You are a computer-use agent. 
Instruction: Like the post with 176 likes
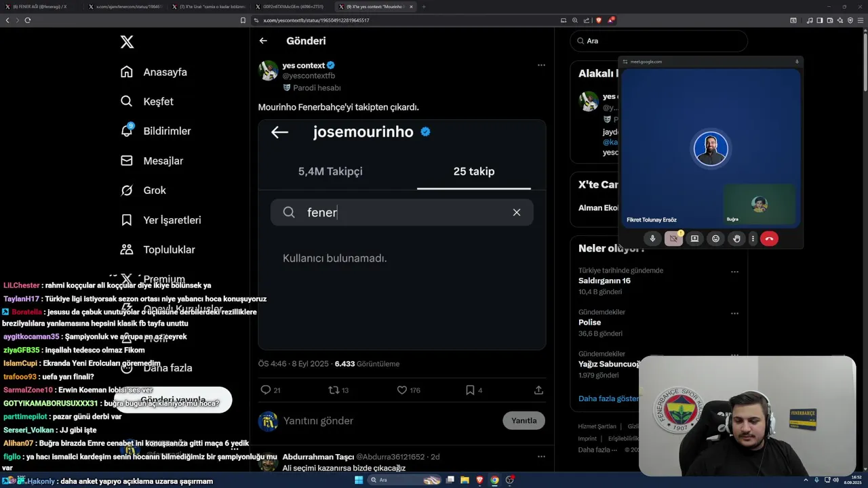(x=402, y=390)
